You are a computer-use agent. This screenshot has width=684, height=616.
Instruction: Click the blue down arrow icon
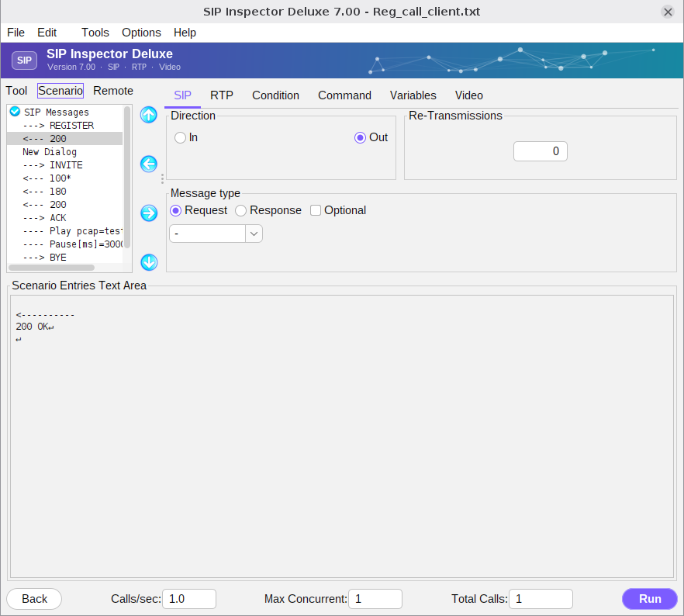[149, 262]
